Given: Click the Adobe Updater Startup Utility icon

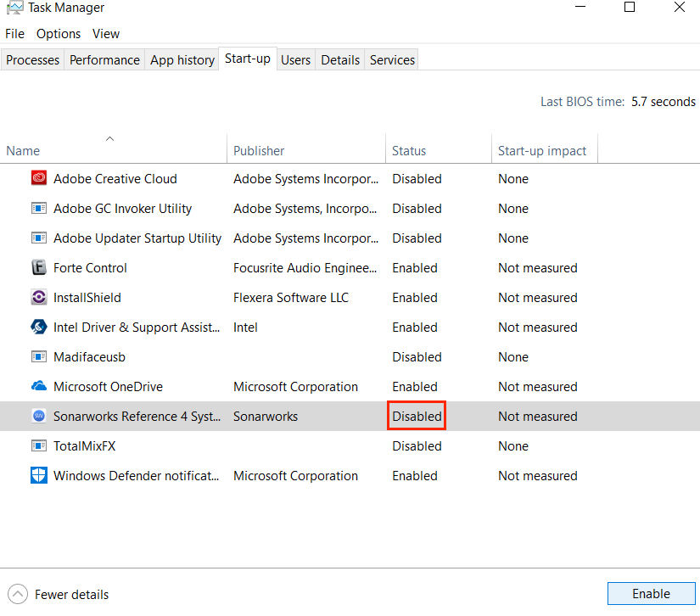Looking at the screenshot, I should (39, 238).
